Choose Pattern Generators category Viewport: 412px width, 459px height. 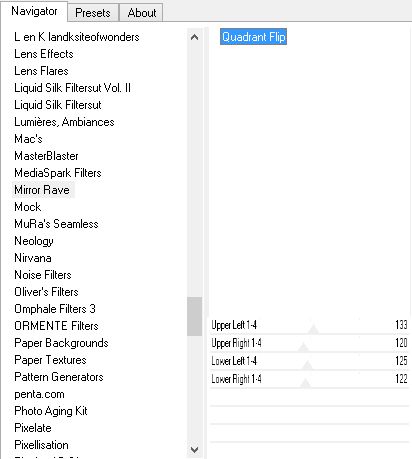[x=59, y=377]
